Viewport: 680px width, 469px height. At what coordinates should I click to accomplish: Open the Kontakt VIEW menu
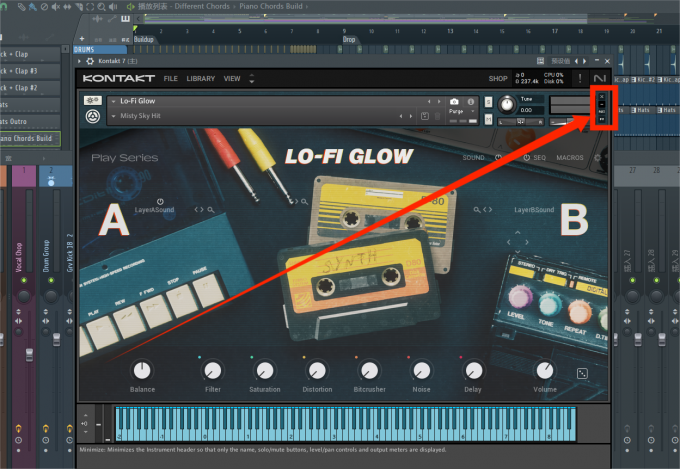pos(232,79)
